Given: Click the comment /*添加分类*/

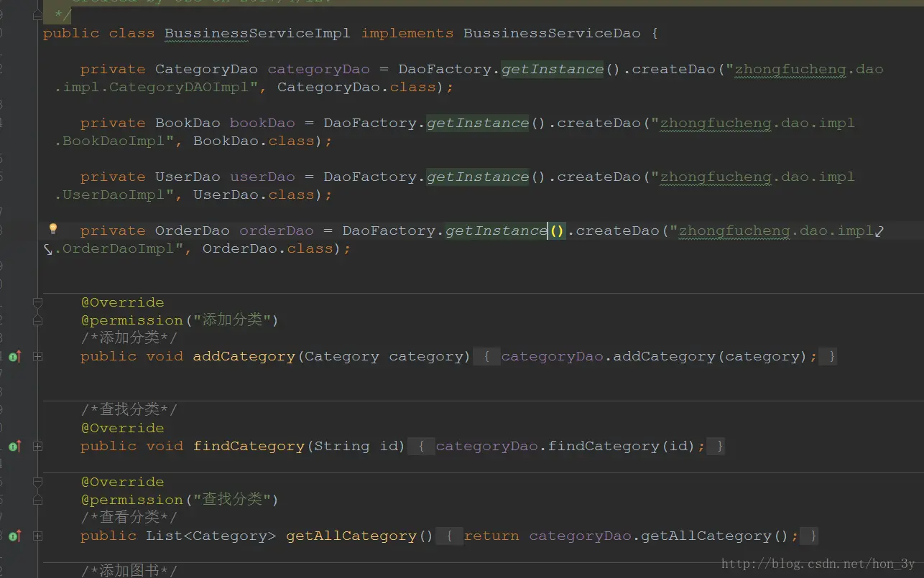Looking at the screenshot, I should 129,338.
